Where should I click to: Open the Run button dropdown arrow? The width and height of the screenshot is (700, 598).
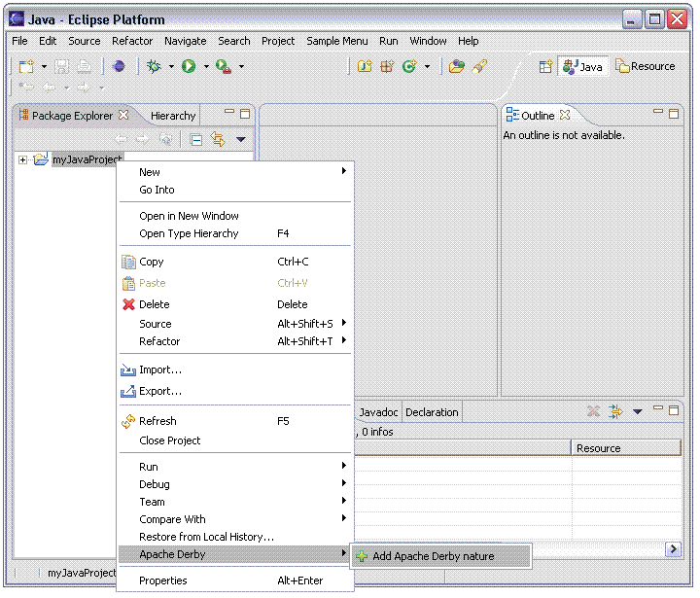click(206, 67)
